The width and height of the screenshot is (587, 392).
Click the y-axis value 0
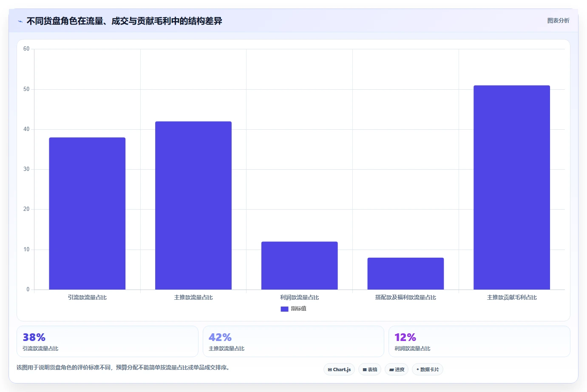28,290
